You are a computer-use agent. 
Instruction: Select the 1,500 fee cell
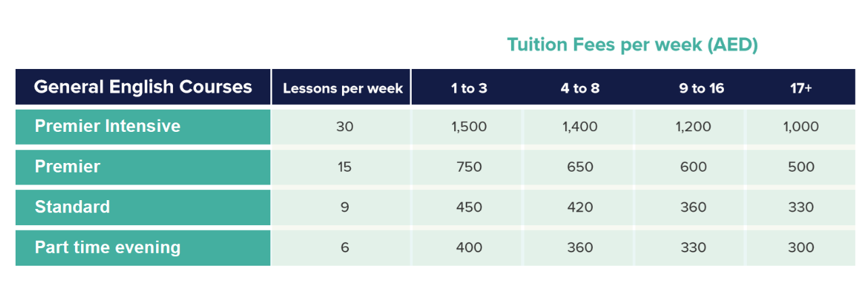pos(469,126)
